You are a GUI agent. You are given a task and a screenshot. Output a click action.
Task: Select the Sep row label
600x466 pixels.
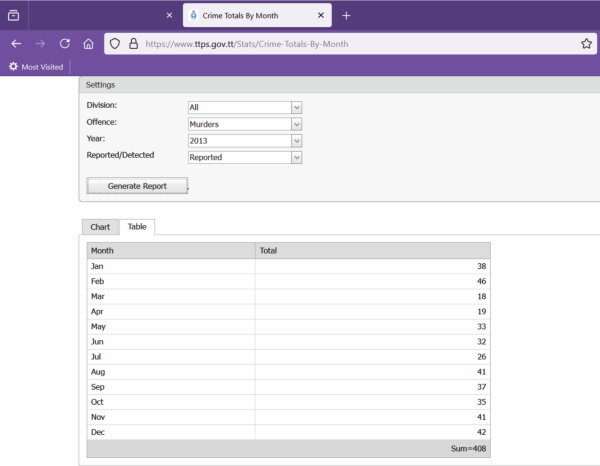tap(98, 387)
